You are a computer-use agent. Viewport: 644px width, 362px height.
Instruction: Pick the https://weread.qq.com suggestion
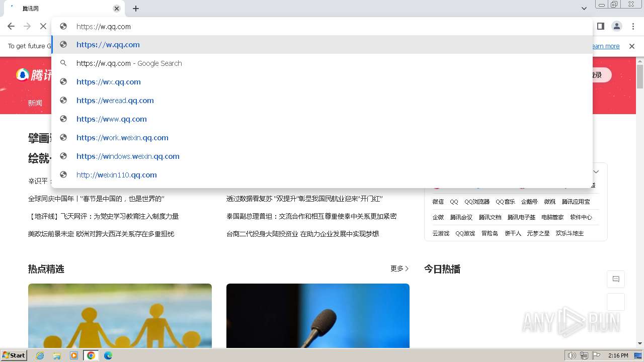click(x=322, y=101)
